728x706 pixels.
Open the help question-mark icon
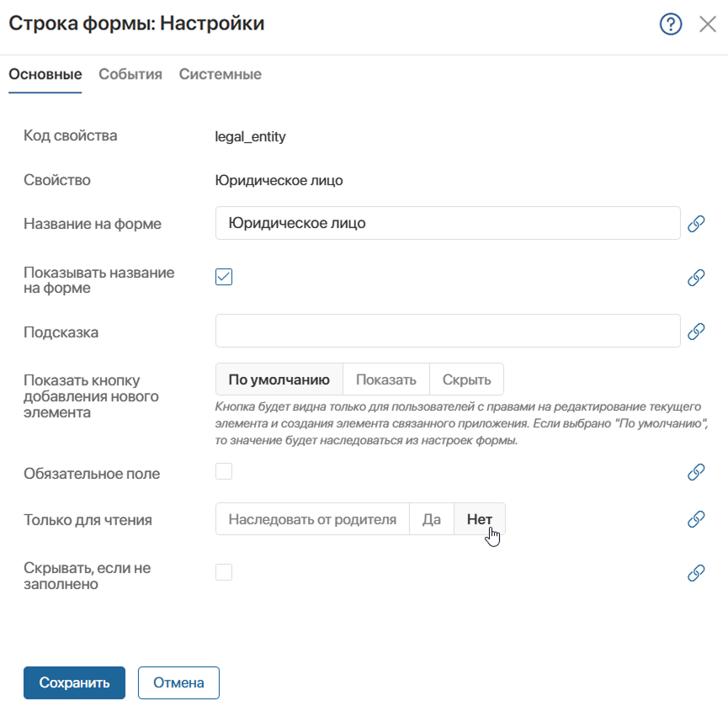(x=671, y=24)
